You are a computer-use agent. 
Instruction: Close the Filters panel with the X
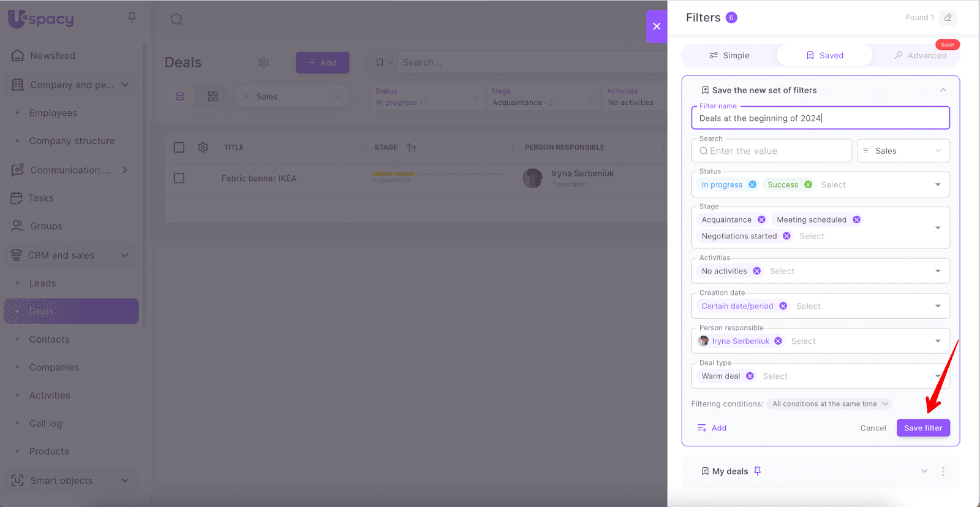coord(656,26)
